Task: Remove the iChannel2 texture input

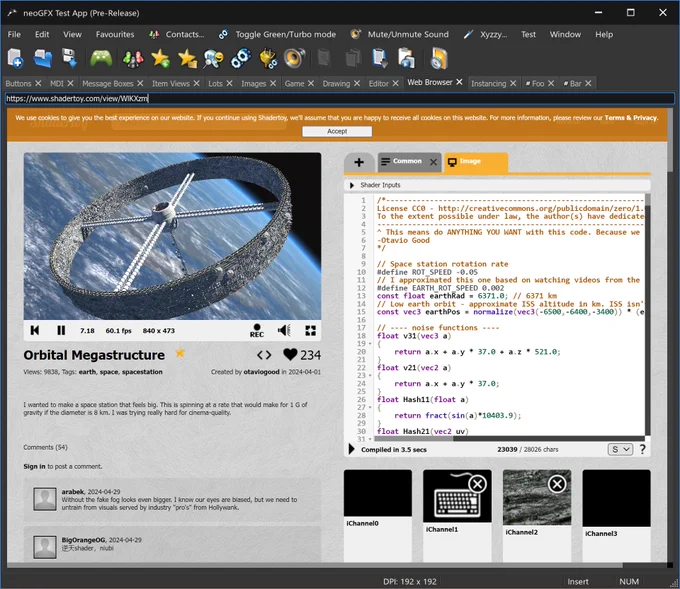Action: tap(557, 484)
